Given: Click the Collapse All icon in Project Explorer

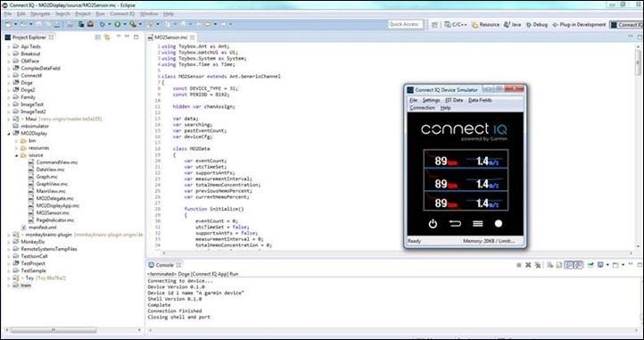Looking at the screenshot, I should click(98, 37).
